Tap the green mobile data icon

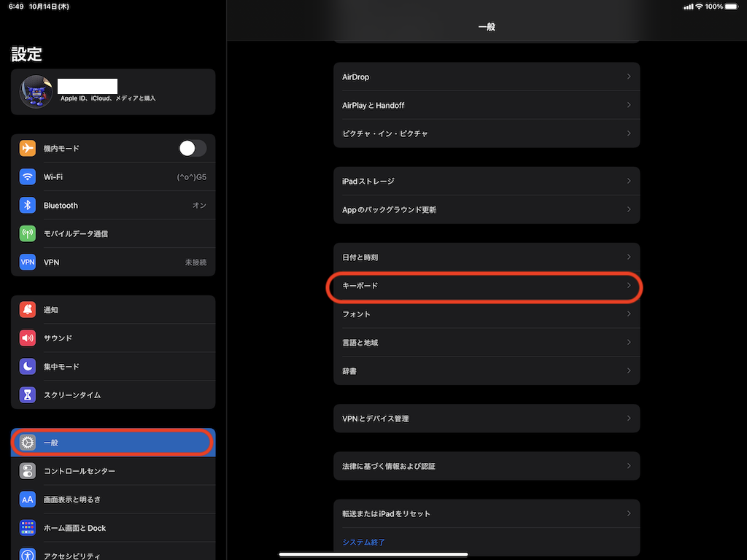pos(28,233)
